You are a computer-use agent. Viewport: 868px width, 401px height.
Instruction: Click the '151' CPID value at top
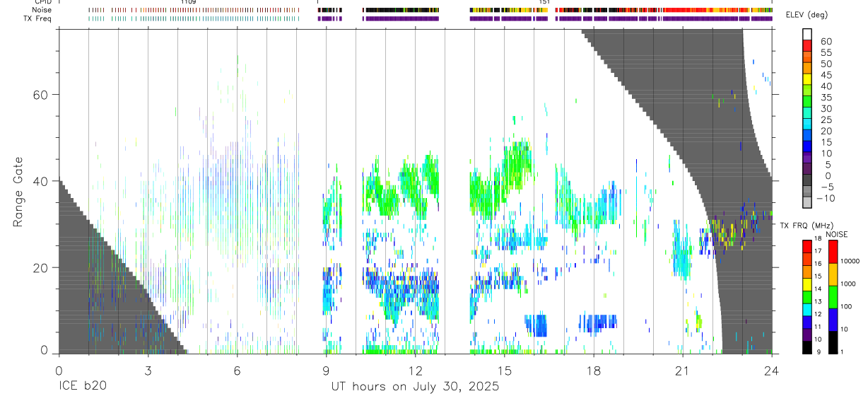coord(544,2)
